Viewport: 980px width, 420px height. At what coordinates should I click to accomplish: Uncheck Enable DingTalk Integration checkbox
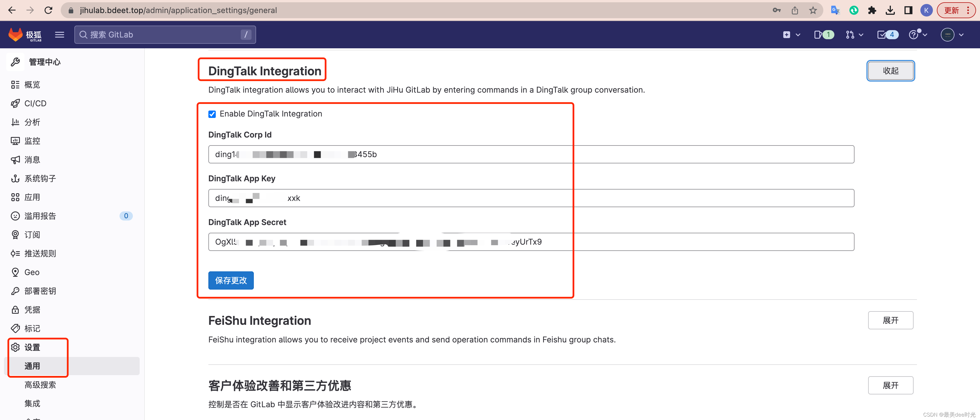pyautogui.click(x=212, y=114)
